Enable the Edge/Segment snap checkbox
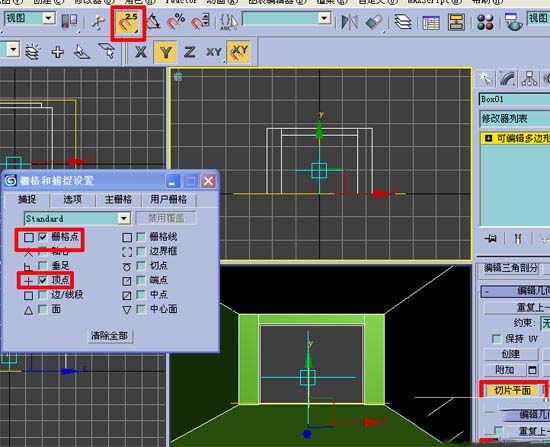This screenshot has width=550, height=447. (x=42, y=295)
